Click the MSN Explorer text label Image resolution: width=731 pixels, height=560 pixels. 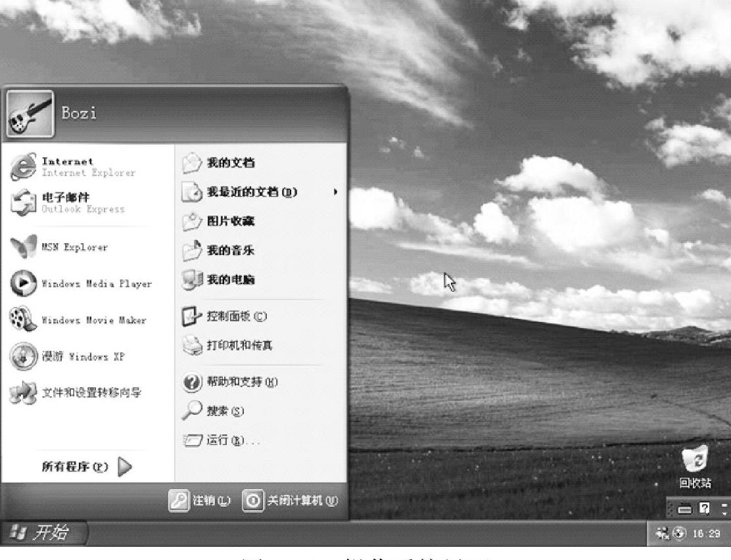coord(74,247)
